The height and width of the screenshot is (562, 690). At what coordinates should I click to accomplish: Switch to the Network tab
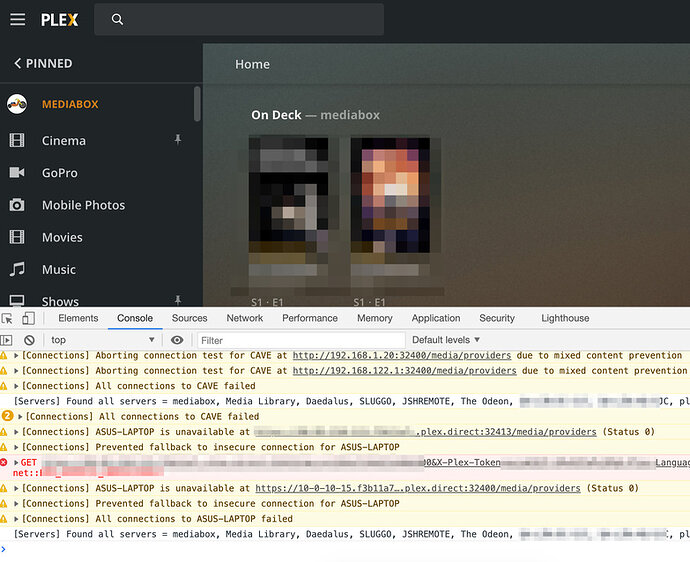[x=245, y=318]
